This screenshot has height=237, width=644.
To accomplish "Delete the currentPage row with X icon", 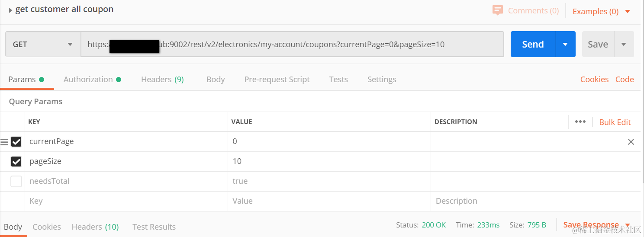I will click(631, 142).
